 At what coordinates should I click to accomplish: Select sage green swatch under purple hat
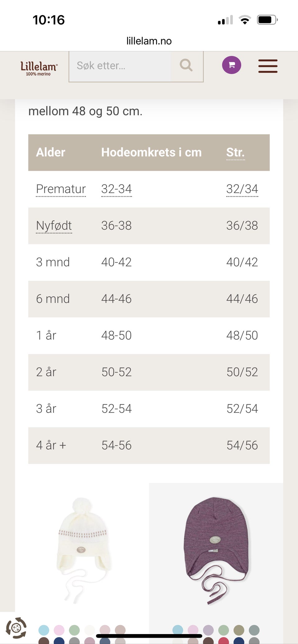pyautogui.click(x=223, y=630)
